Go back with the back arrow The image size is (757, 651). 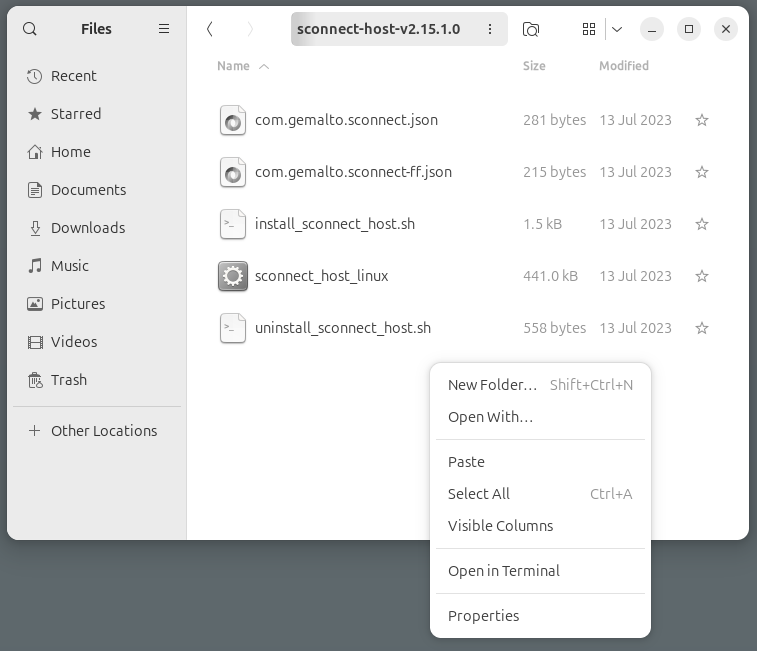click(x=210, y=29)
